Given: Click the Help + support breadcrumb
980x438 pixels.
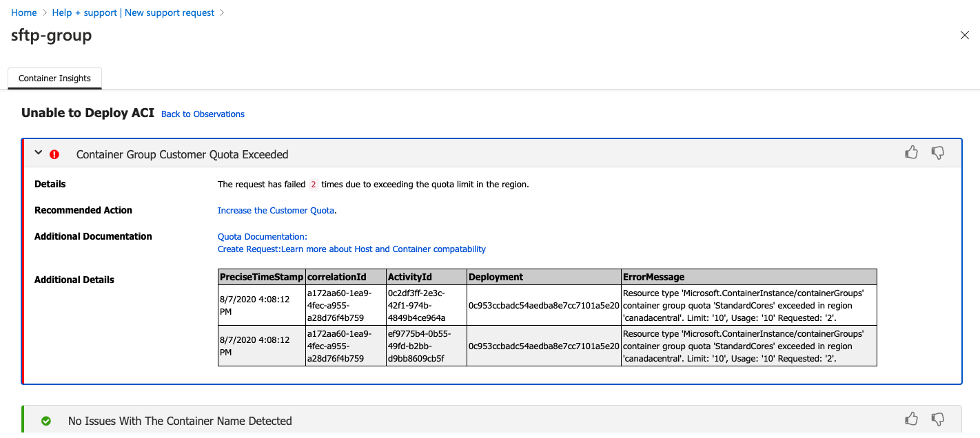Looking at the screenshot, I should click(84, 12).
